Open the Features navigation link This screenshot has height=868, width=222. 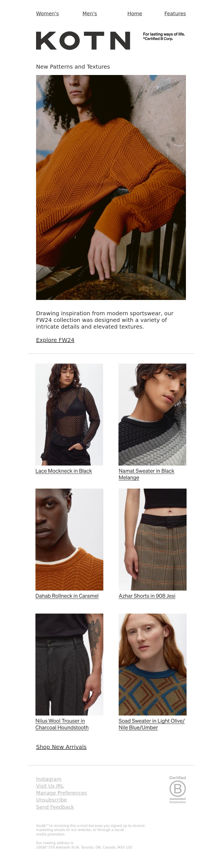click(175, 14)
